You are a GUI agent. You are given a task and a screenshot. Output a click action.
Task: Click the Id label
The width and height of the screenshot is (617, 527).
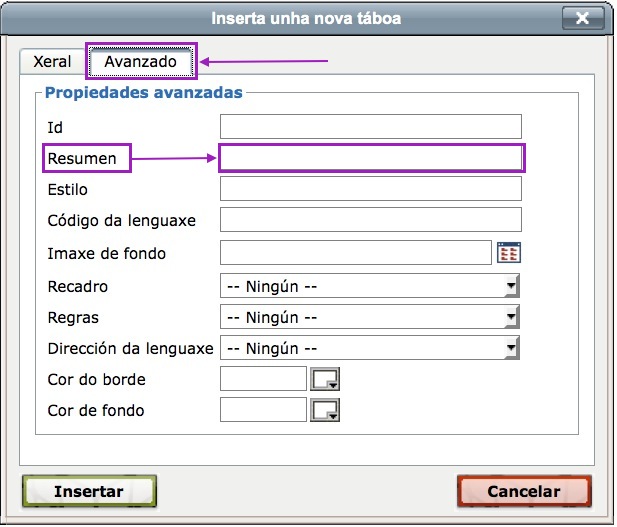(x=55, y=128)
